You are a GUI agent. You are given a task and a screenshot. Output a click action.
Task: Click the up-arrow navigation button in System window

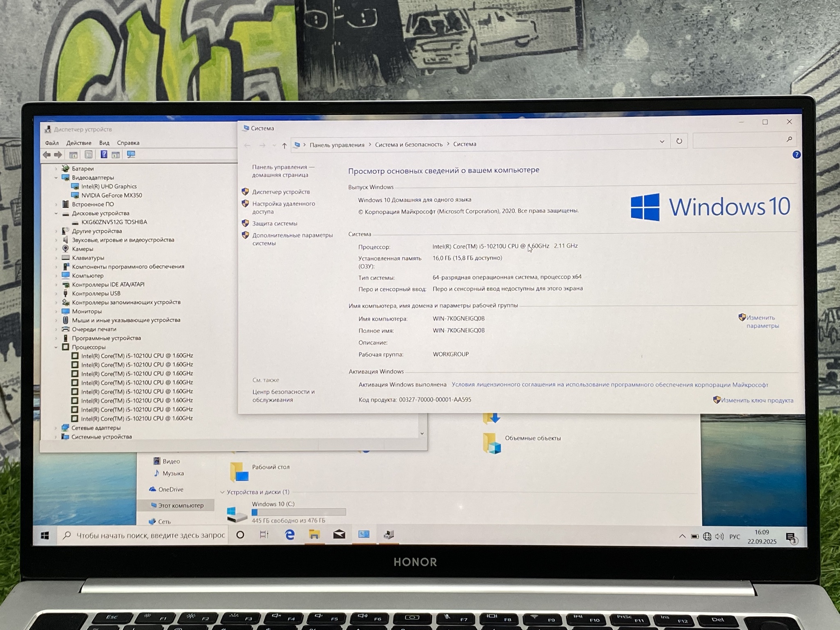[284, 146]
